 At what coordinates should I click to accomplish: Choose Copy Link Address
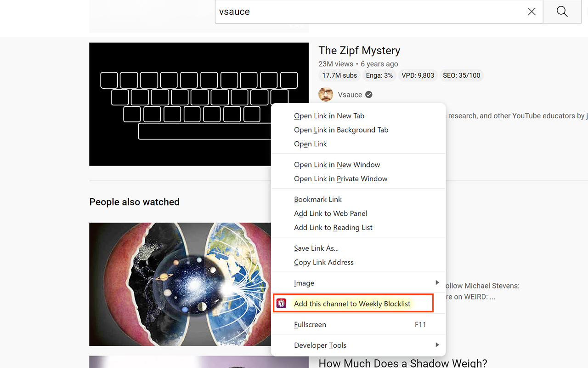point(358,262)
